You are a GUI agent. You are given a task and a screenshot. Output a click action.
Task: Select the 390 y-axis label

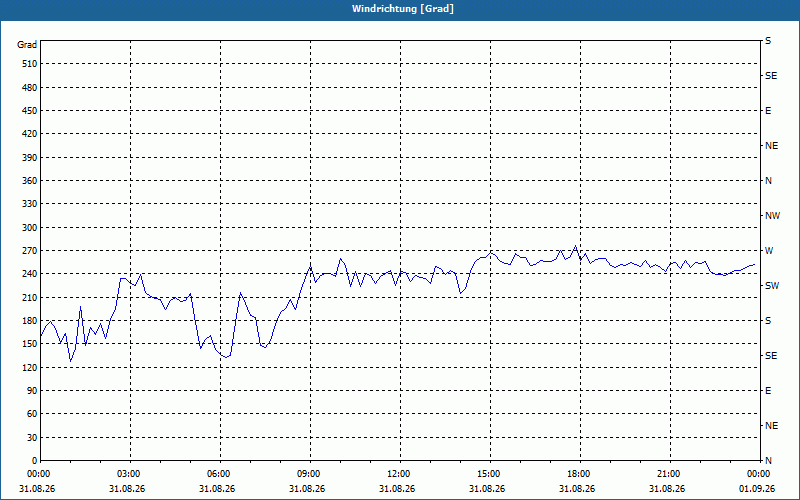29,158
